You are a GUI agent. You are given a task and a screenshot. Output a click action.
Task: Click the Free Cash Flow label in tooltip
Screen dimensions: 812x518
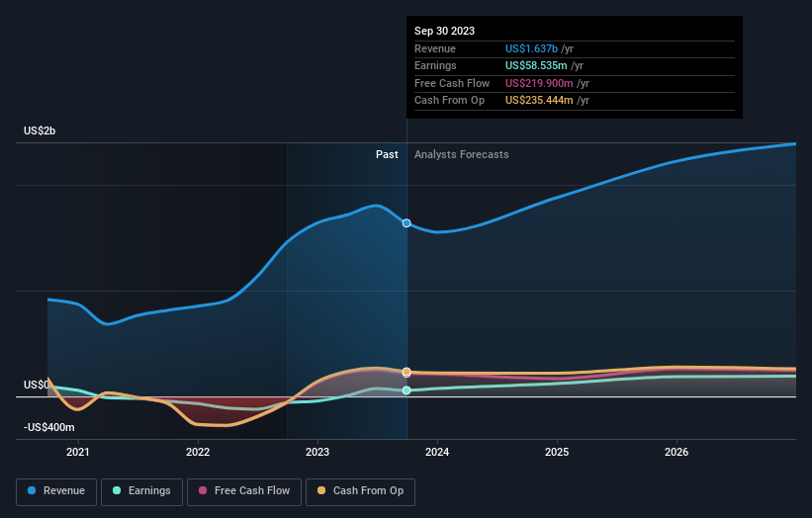click(452, 83)
